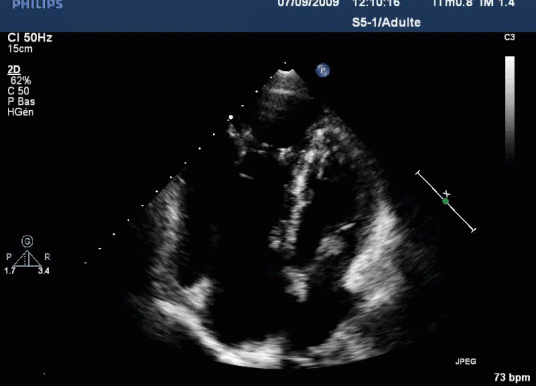Click the blue P orientation marker
This screenshot has width=536, height=386.
click(x=323, y=70)
